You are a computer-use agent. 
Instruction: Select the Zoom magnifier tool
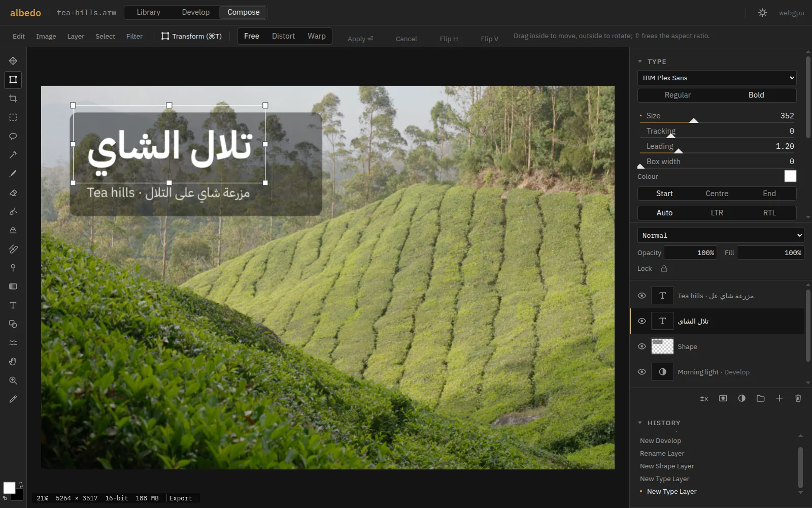click(13, 380)
